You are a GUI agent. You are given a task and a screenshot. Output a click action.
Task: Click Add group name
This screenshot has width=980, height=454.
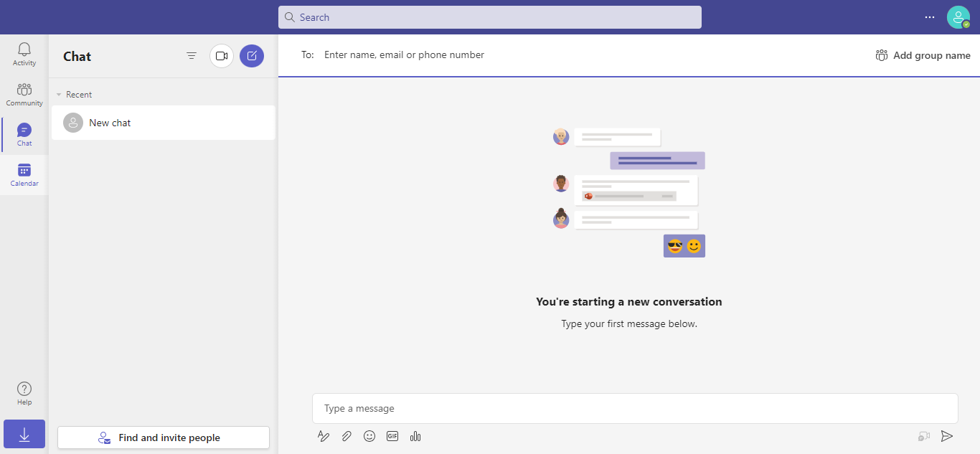[x=923, y=55]
